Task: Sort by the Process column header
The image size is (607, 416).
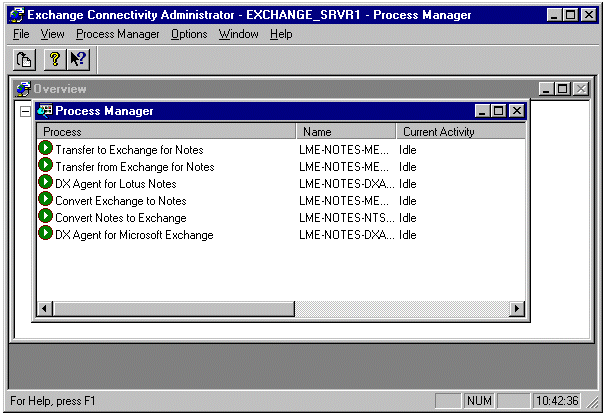Action: click(x=166, y=132)
